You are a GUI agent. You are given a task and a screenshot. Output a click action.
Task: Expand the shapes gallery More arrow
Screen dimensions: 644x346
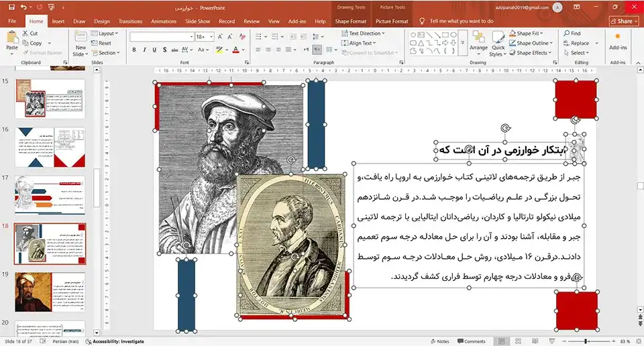pyautogui.click(x=463, y=43)
